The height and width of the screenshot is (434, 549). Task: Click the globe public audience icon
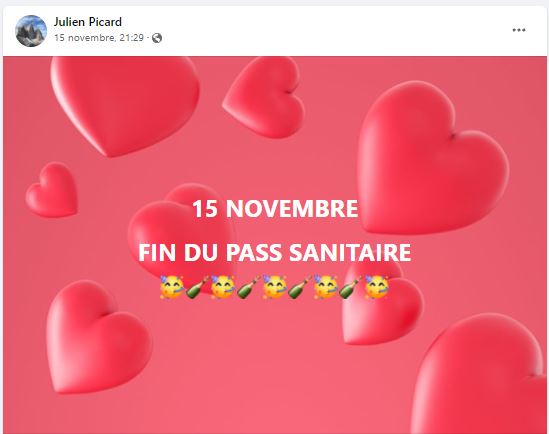coord(157,38)
